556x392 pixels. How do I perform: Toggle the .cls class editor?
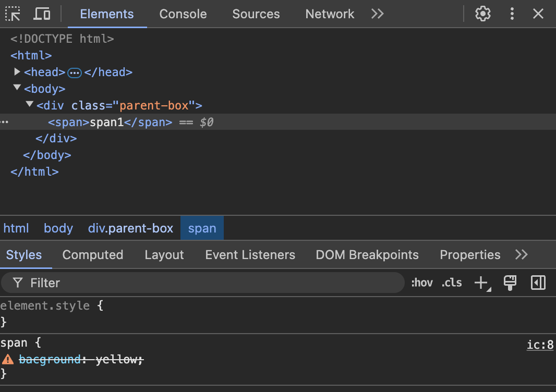[451, 283]
